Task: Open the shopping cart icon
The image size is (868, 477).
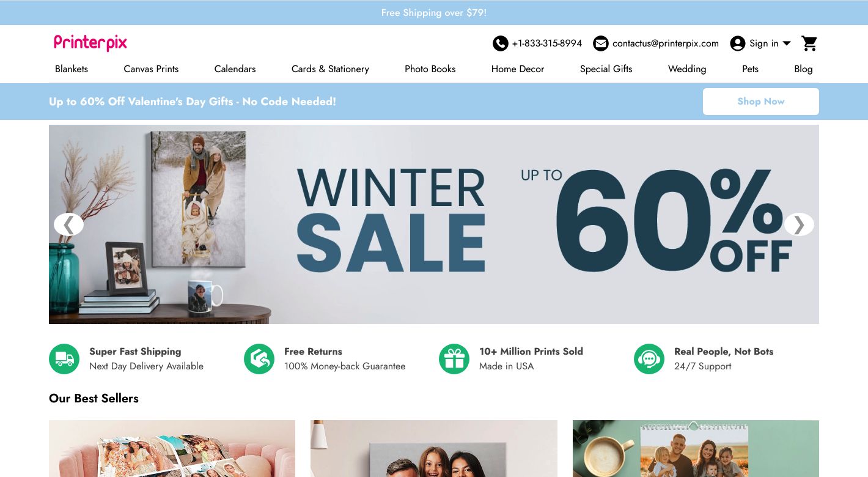Action: pos(809,43)
